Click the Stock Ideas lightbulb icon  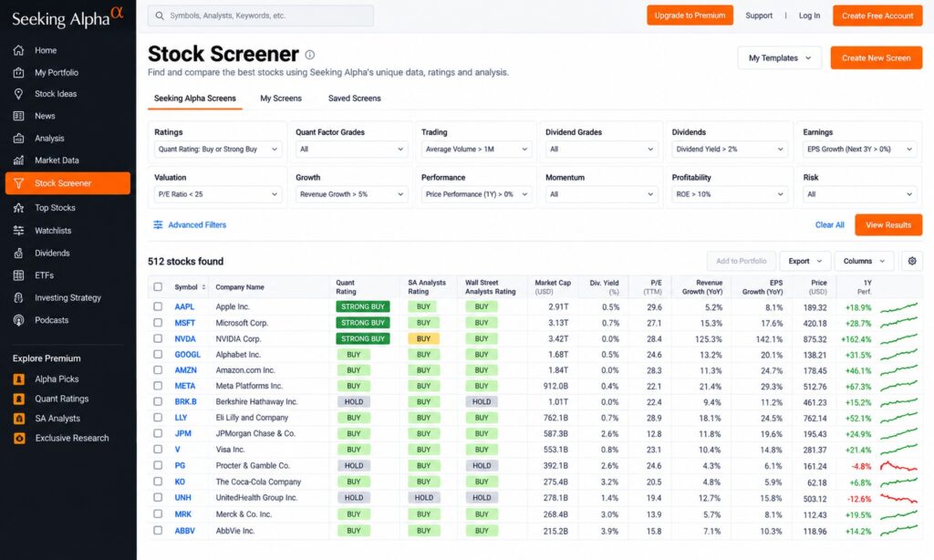tap(18, 94)
